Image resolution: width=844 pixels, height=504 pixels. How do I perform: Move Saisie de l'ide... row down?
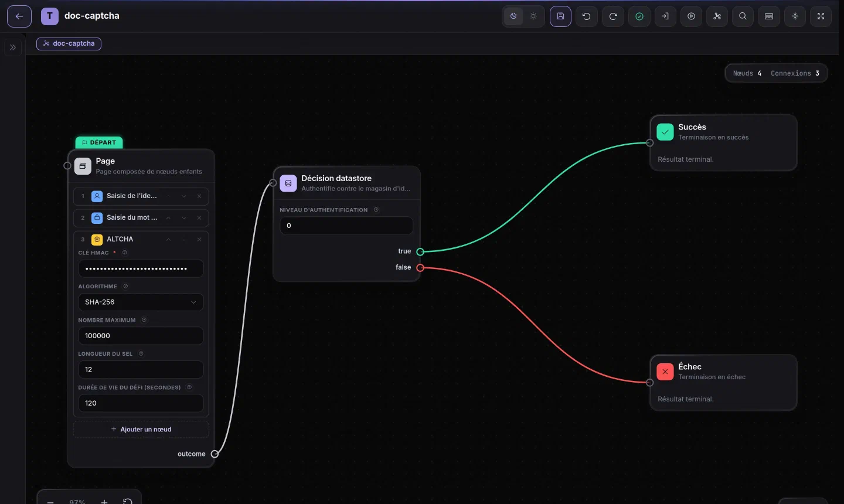pyautogui.click(x=184, y=196)
